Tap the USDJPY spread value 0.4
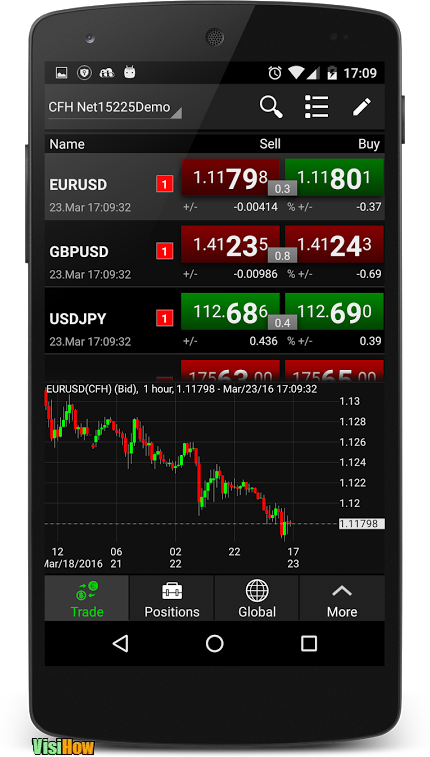 pyautogui.click(x=282, y=323)
